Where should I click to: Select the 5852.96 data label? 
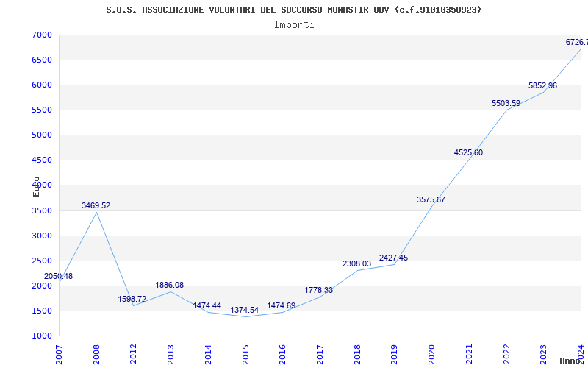pos(542,85)
